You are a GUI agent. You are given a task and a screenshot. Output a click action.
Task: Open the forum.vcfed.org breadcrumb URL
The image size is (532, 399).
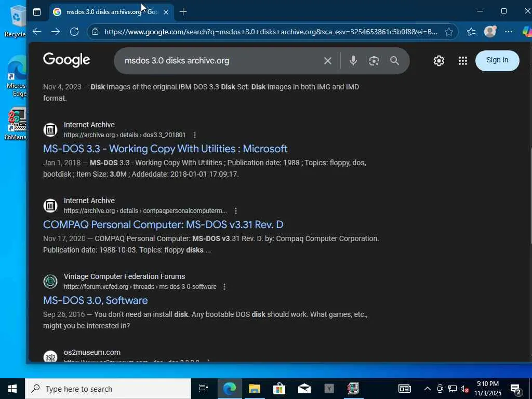[x=140, y=287]
